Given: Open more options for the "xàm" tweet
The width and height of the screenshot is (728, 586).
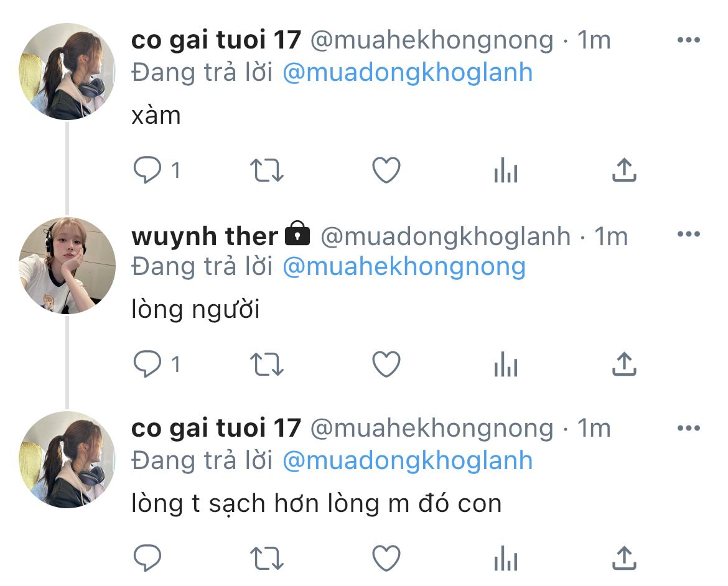Looking at the screenshot, I should tap(689, 40).
